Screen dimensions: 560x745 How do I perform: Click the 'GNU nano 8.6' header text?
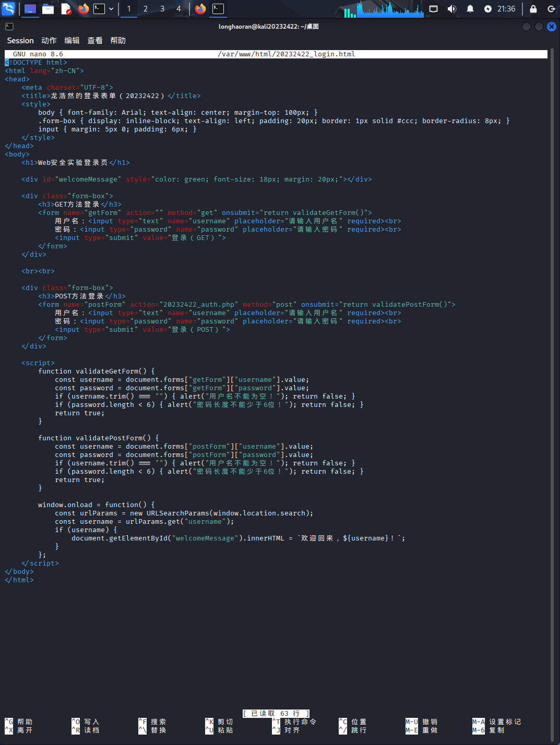pyautogui.click(x=38, y=54)
